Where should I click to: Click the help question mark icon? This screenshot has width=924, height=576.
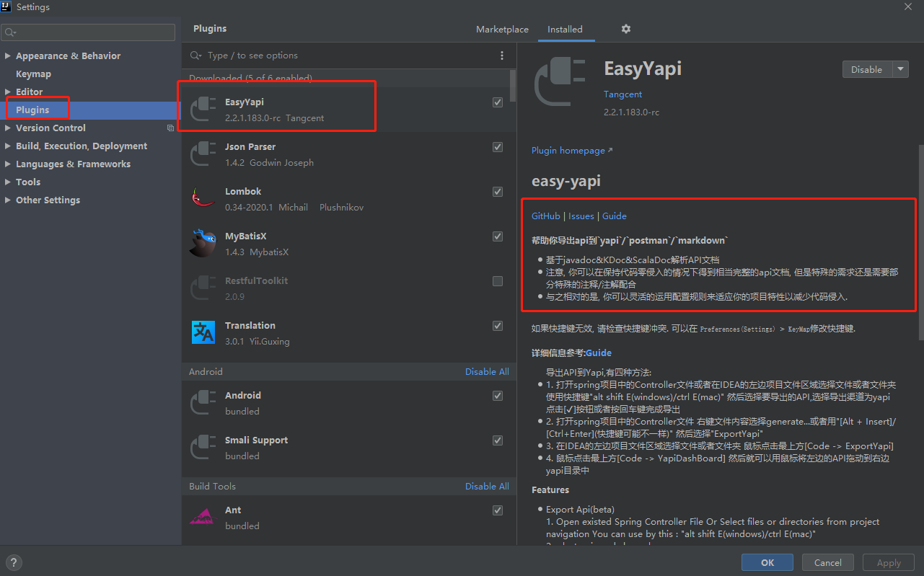[x=14, y=563]
